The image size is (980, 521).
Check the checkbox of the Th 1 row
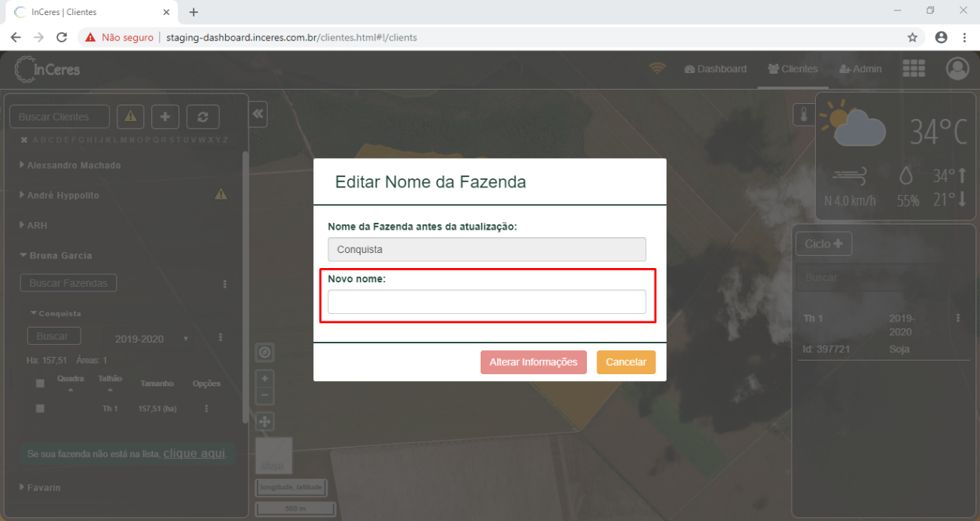[40, 408]
